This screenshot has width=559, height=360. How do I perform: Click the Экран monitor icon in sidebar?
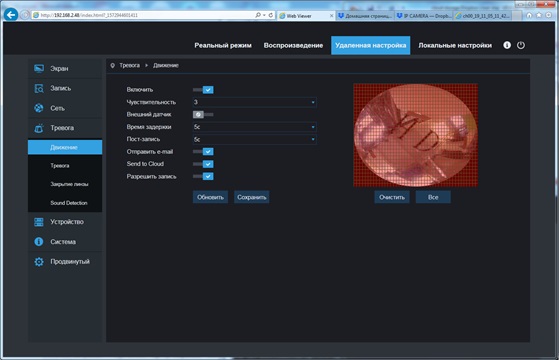pos(39,68)
